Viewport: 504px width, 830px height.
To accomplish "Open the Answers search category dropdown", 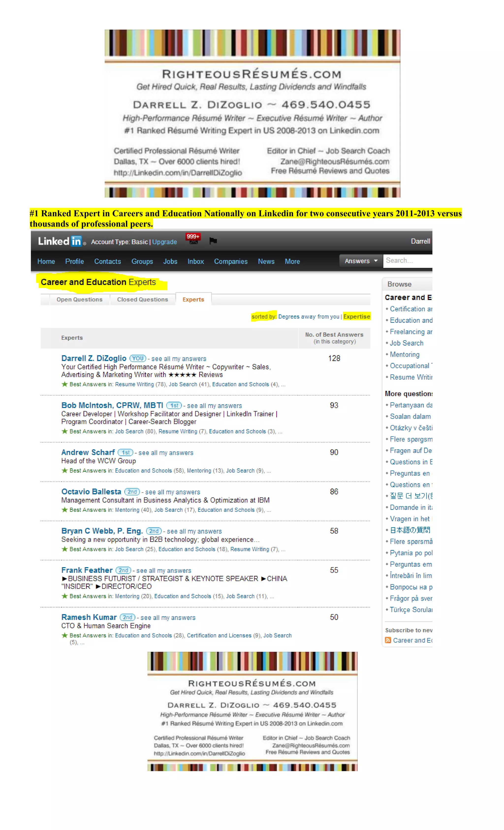I will click(x=361, y=261).
